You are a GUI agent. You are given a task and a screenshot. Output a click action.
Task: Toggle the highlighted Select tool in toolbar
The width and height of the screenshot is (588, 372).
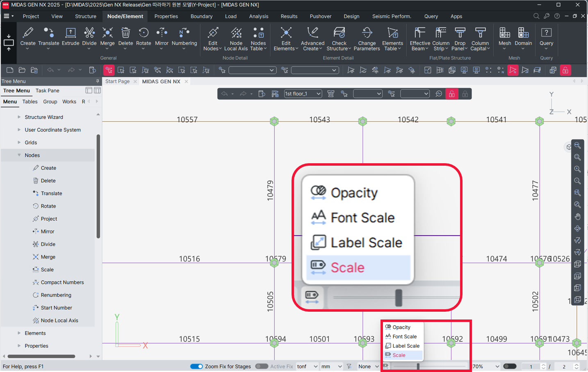pos(109,70)
